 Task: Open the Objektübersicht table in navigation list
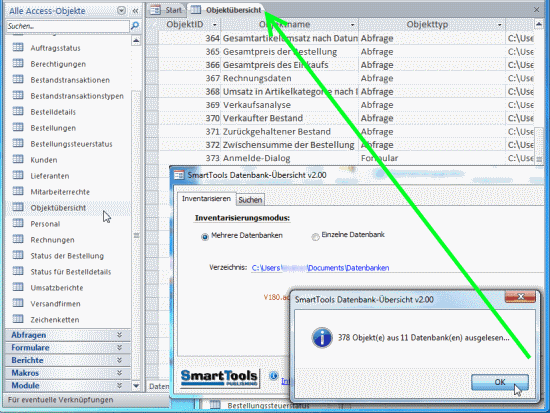tap(58, 208)
